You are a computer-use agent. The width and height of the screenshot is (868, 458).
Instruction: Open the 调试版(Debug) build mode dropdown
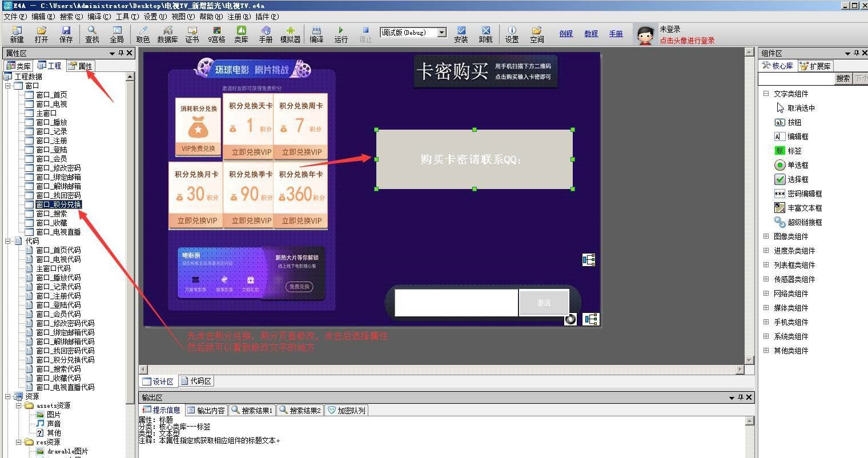point(441,33)
